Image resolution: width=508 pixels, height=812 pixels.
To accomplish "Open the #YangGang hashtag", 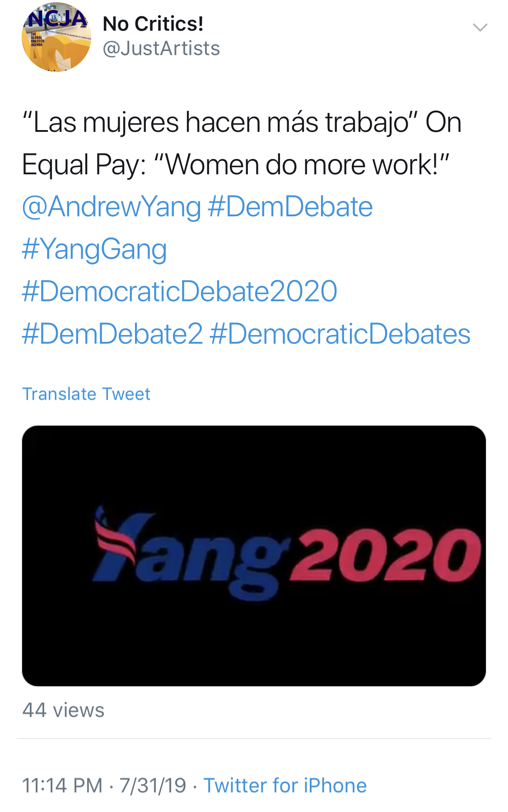I will pos(94,249).
